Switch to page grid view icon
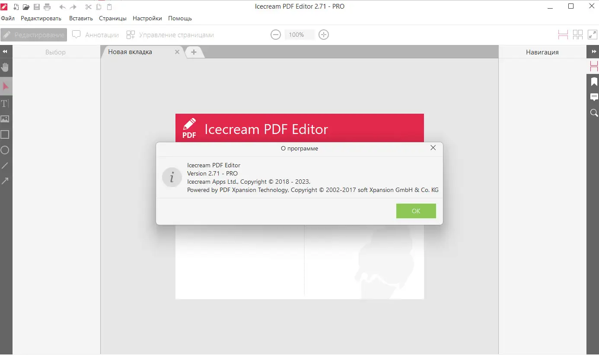 pos(578,35)
